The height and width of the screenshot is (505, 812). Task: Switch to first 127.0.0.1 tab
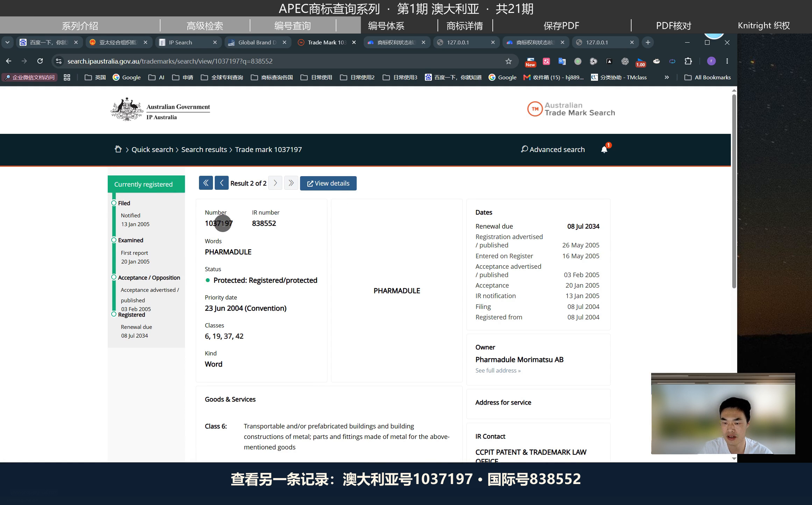466,42
